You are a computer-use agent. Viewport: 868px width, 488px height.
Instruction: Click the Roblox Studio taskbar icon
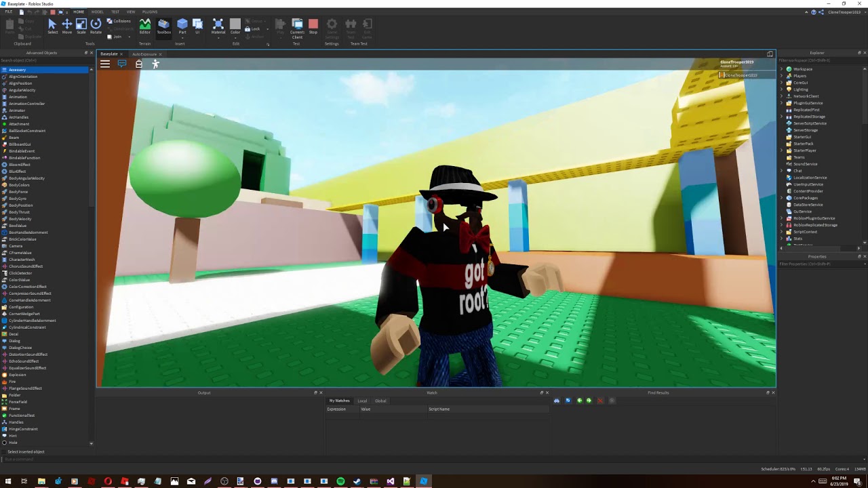423,481
